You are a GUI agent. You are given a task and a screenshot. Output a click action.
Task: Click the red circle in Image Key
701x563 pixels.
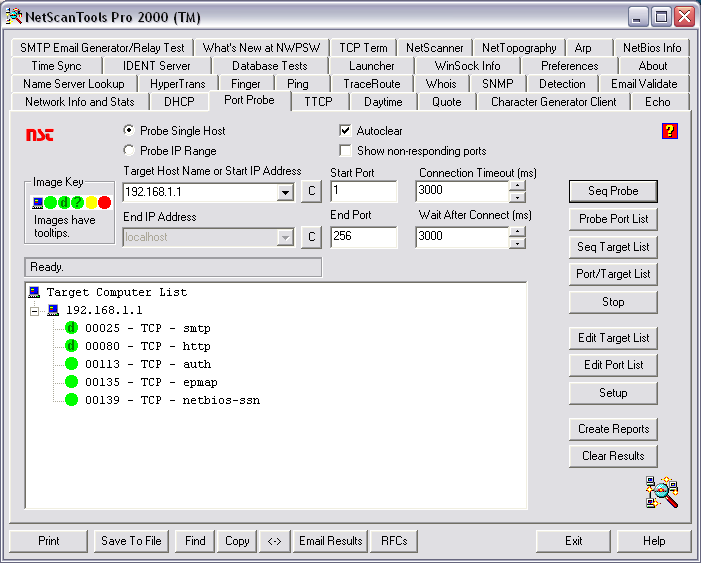pos(105,203)
